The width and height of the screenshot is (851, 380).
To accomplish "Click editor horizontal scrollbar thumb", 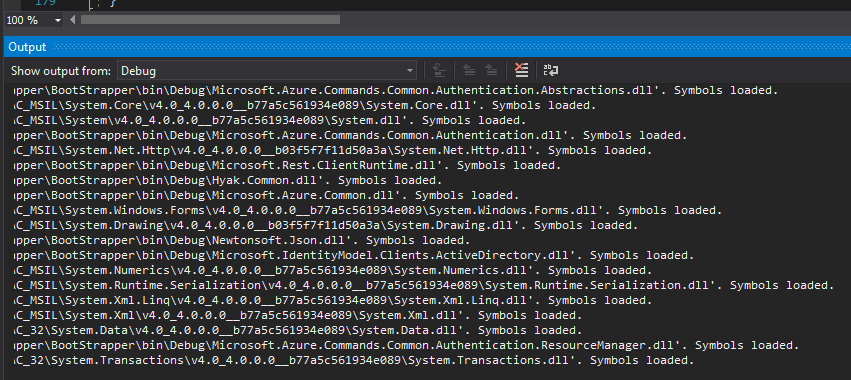I will pyautogui.click(x=210, y=20).
